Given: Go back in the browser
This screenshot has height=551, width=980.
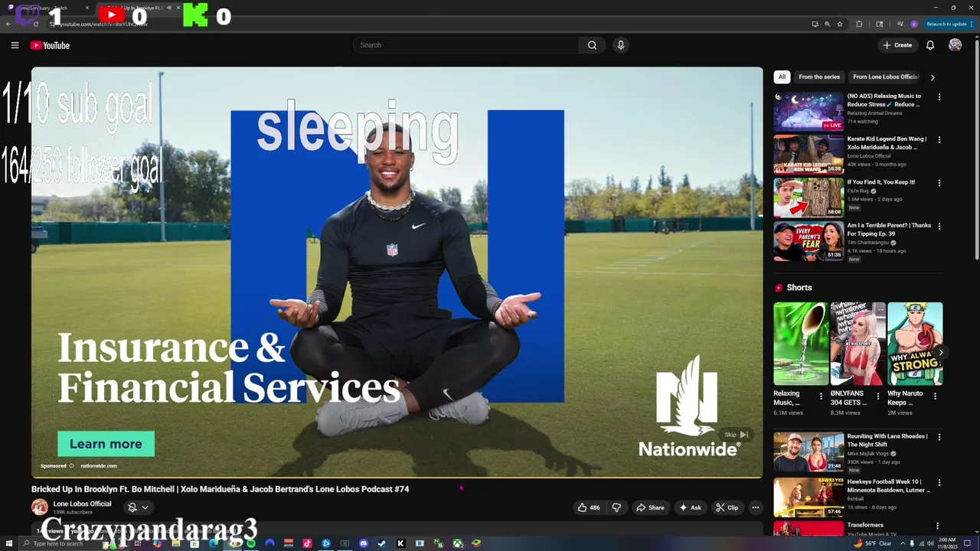Looking at the screenshot, I should click(8, 24).
